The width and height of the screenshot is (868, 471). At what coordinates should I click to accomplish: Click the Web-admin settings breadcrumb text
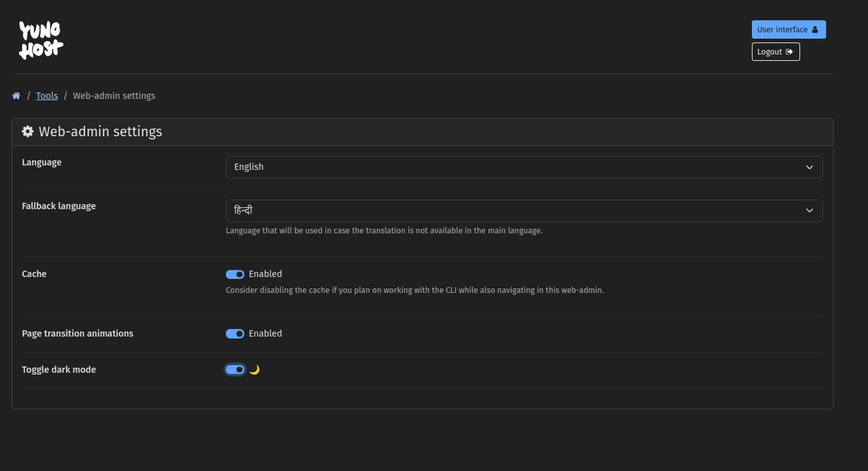[x=114, y=96]
